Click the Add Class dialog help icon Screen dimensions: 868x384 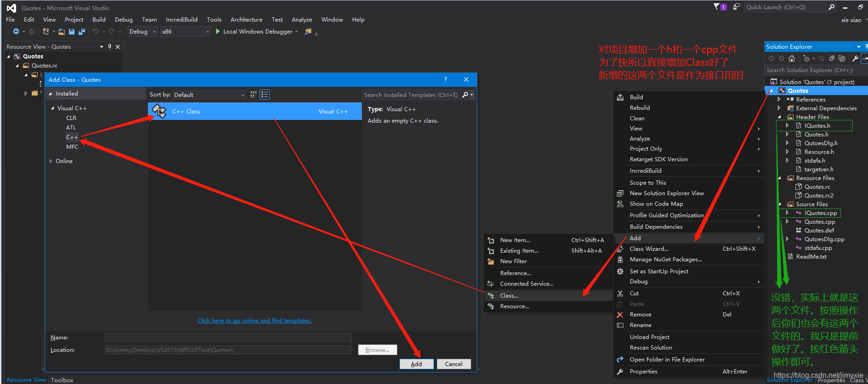(445, 79)
